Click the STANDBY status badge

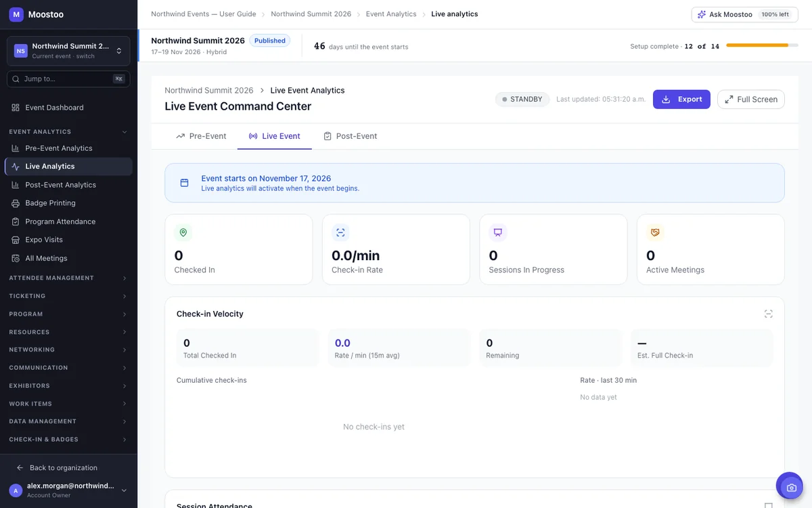(522, 100)
